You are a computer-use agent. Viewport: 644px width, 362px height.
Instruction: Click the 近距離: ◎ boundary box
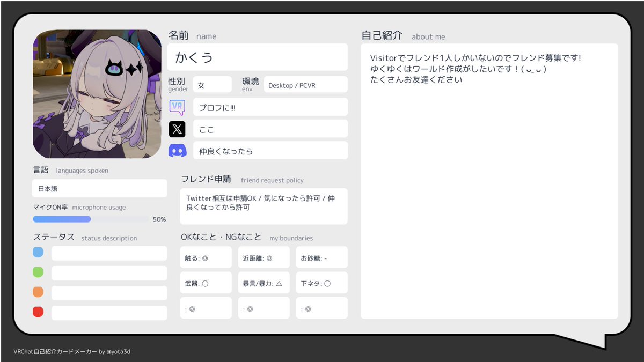[x=264, y=257]
